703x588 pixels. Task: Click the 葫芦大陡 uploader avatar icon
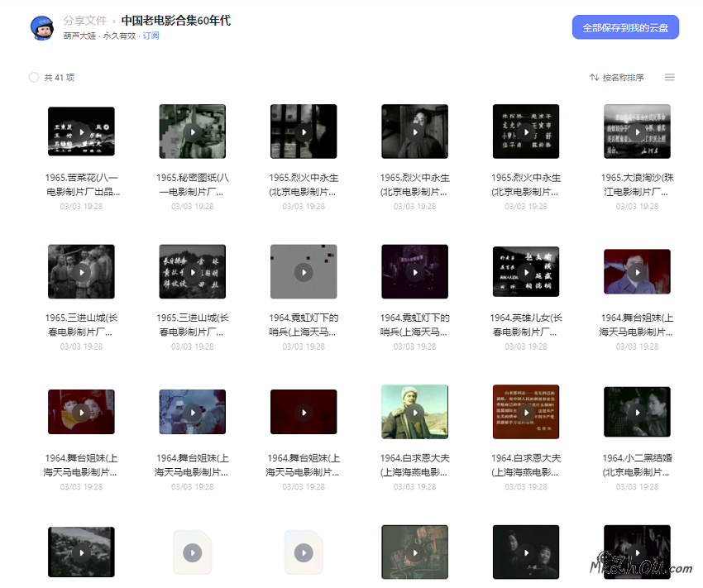pyautogui.click(x=41, y=26)
